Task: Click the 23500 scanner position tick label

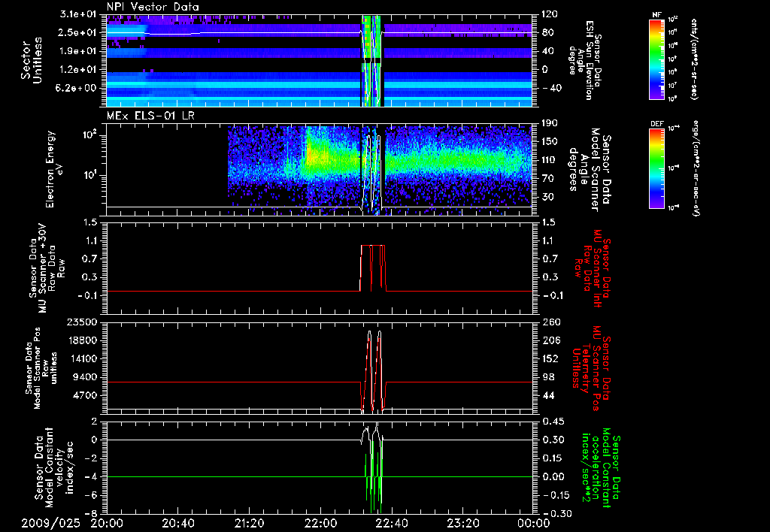Action: 83,322
